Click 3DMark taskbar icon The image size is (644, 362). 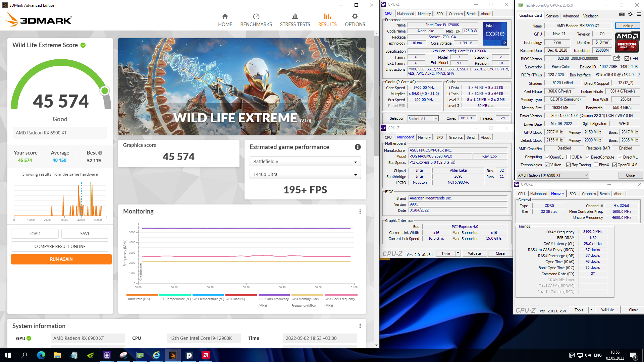173,355
